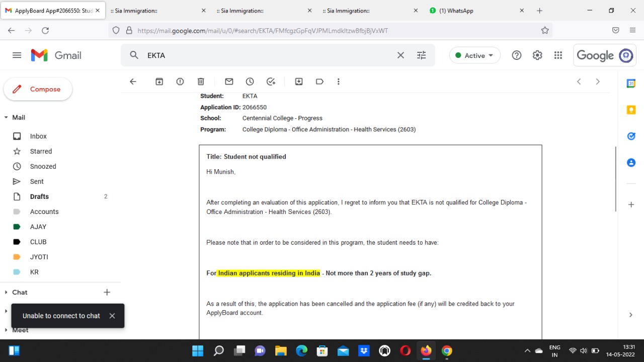Start a new chat with plus icon

click(107, 292)
